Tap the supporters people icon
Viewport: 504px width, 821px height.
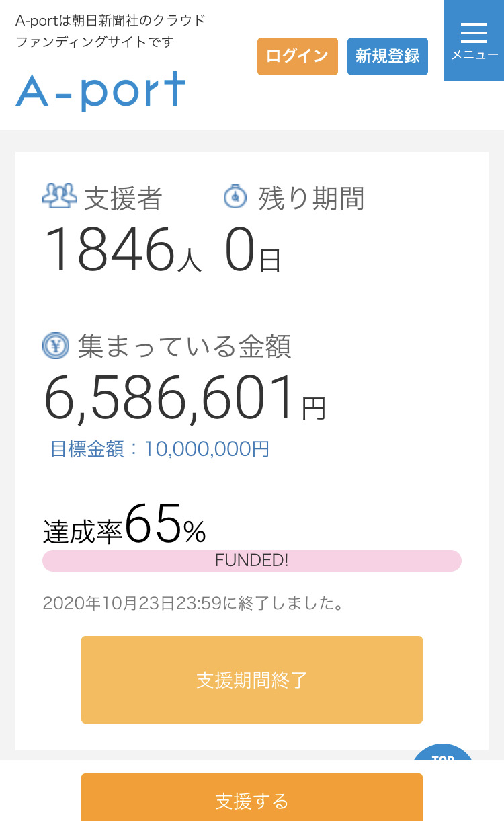60,196
